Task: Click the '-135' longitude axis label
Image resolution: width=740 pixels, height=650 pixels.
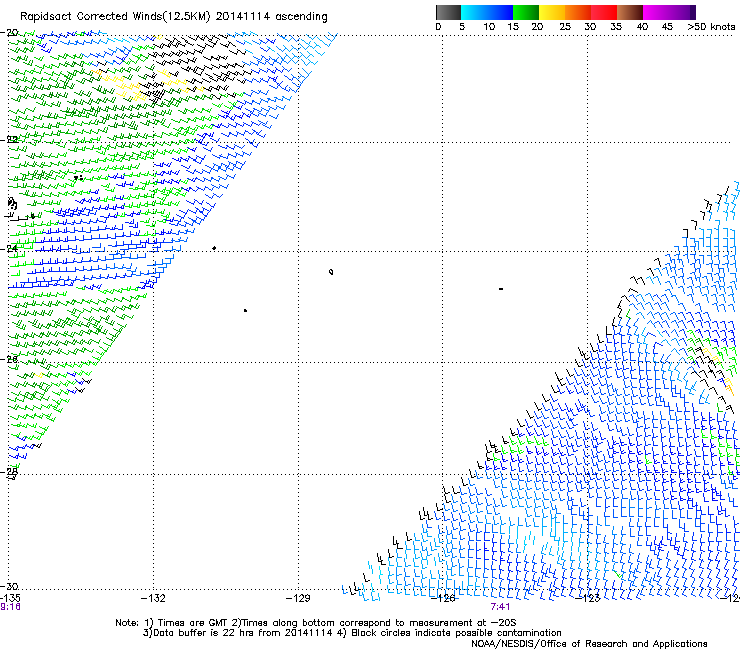Action: (x=10, y=598)
